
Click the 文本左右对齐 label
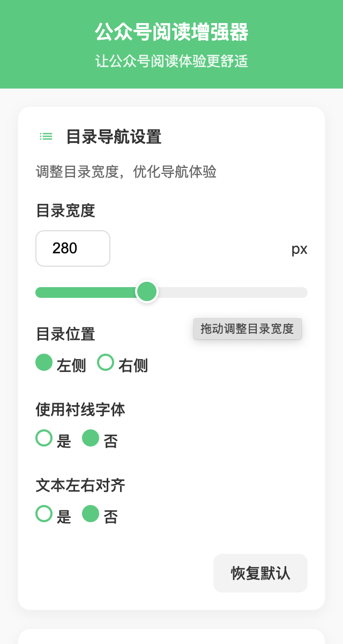pyautogui.click(x=80, y=486)
